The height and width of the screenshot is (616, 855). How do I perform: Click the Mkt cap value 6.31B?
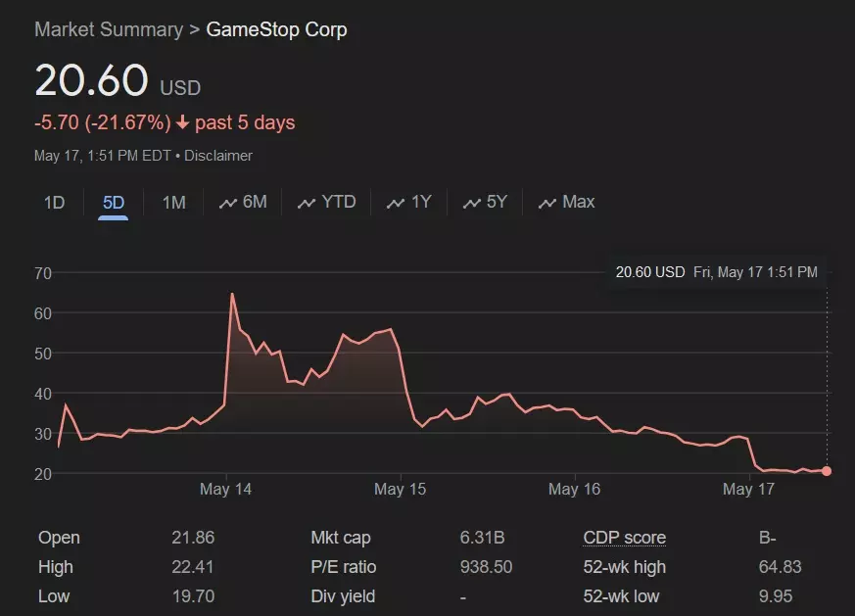point(482,538)
